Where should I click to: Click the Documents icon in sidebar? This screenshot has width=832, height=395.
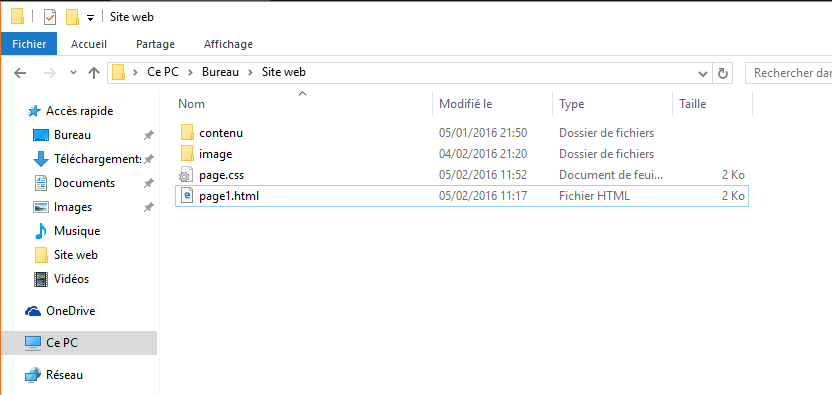tap(41, 183)
